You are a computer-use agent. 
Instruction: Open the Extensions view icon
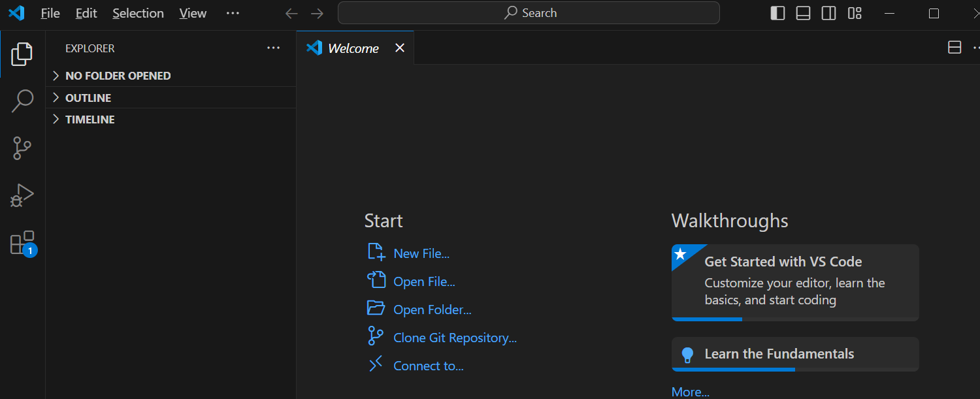point(22,243)
